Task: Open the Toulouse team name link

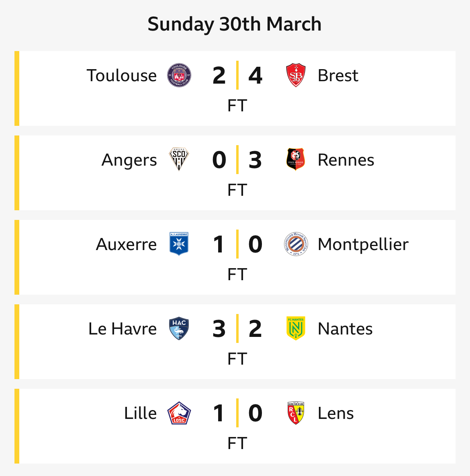Action: coord(122,75)
